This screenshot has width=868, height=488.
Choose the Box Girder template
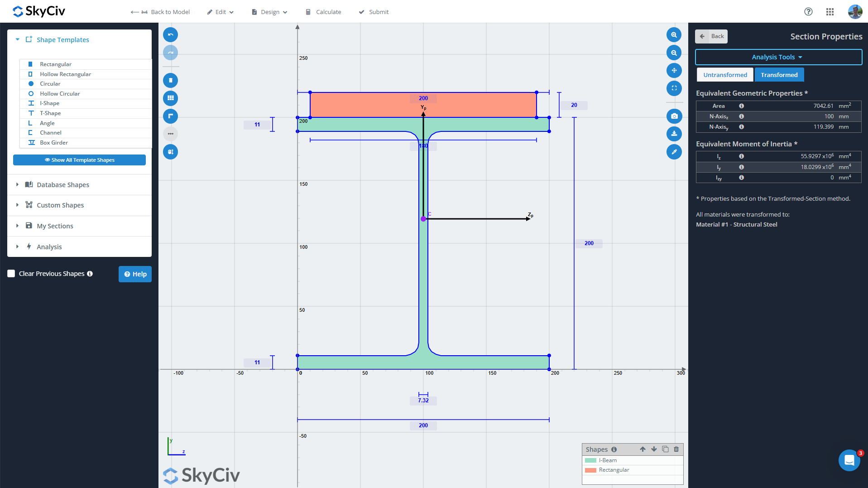[86, 143]
